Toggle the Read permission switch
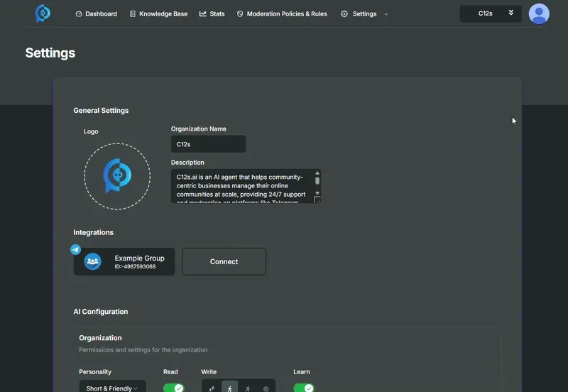 [x=173, y=388]
